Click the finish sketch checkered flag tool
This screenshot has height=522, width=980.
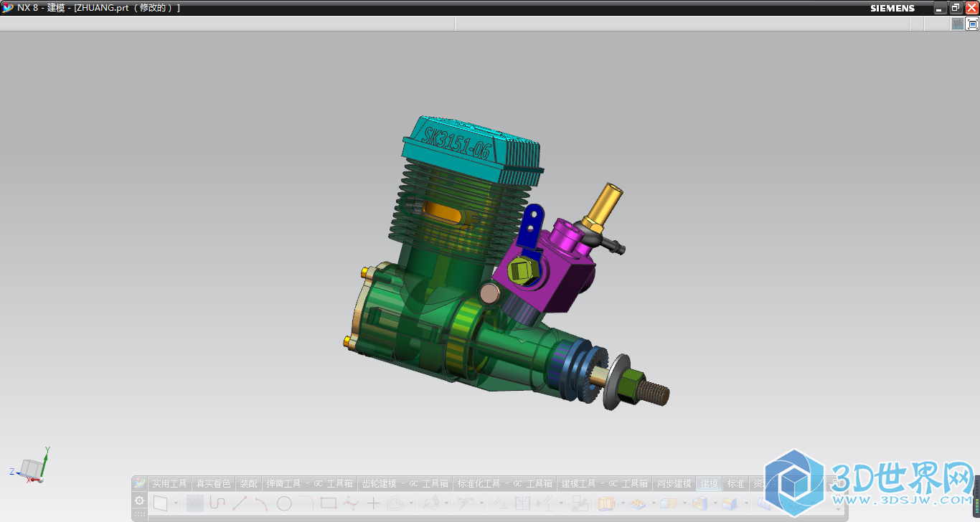tap(195, 503)
